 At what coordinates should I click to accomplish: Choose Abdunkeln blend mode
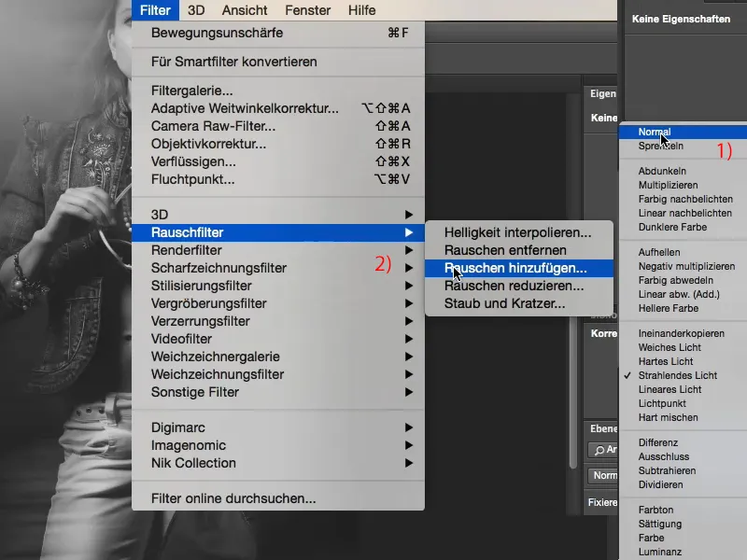(683, 171)
